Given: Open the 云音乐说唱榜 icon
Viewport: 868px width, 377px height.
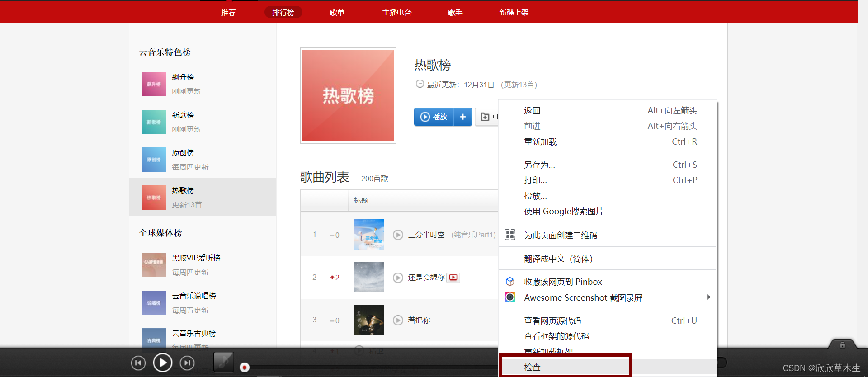Looking at the screenshot, I should (154, 303).
